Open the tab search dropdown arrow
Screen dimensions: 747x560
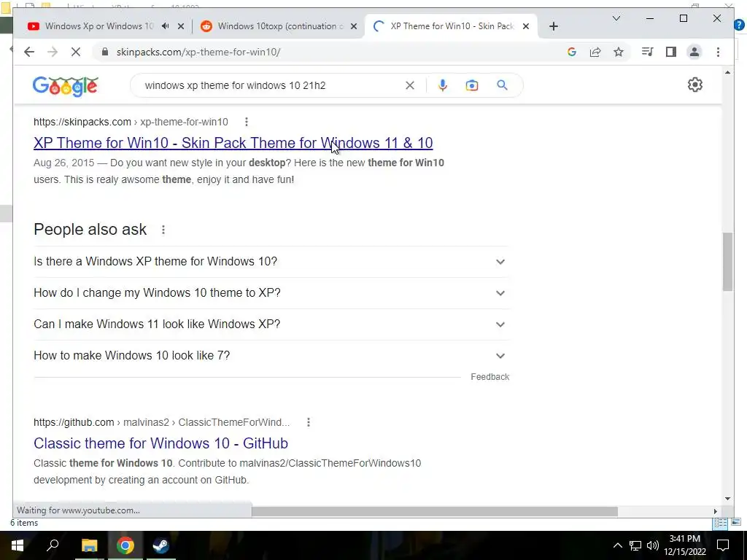coord(616,18)
